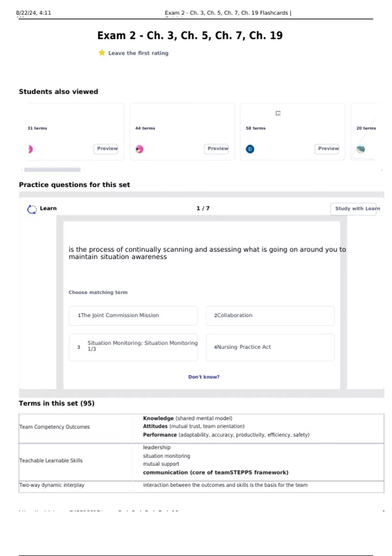Select the 'Team Competency Outcomes' term row
This screenshot has width=392, height=556.
pos(55,427)
